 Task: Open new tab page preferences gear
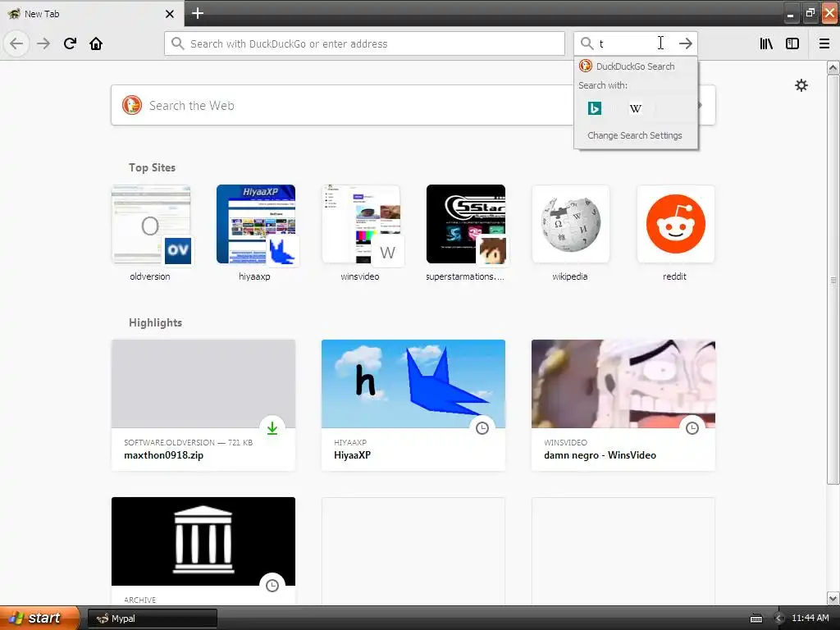click(x=801, y=85)
